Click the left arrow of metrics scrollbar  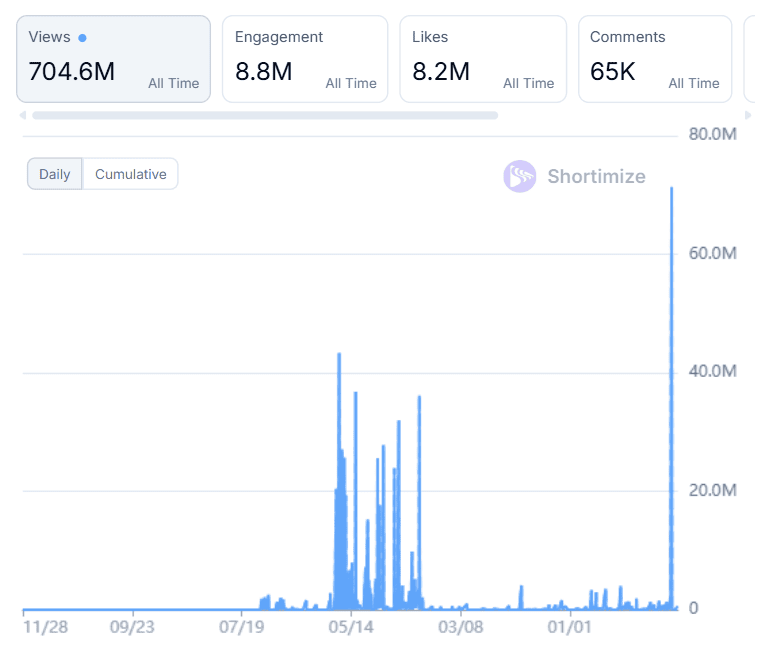pos(22,116)
